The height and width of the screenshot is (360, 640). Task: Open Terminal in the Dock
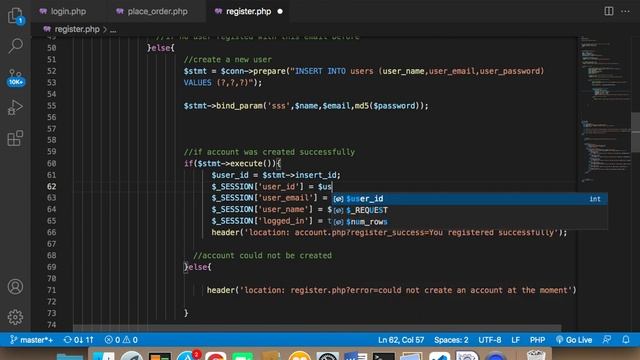click(x=384, y=356)
